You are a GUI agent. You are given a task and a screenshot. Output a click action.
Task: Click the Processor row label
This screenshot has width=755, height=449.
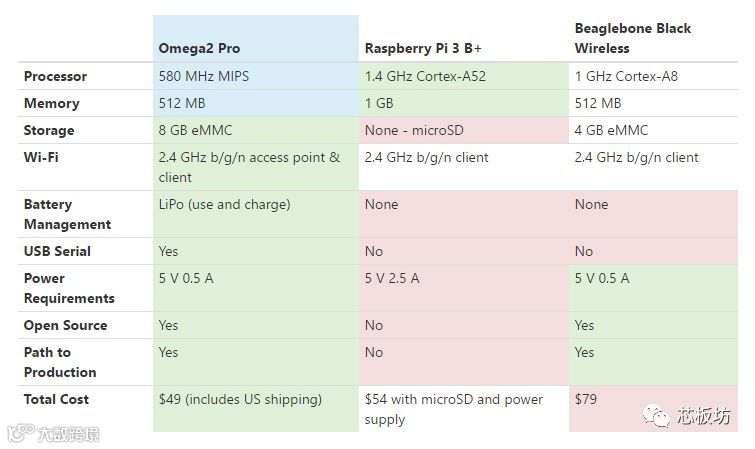tap(55, 76)
